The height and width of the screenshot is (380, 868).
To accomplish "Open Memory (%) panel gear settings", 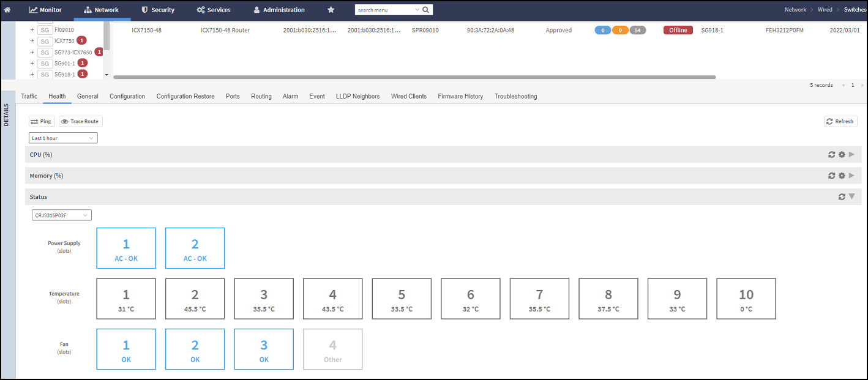I will (842, 176).
